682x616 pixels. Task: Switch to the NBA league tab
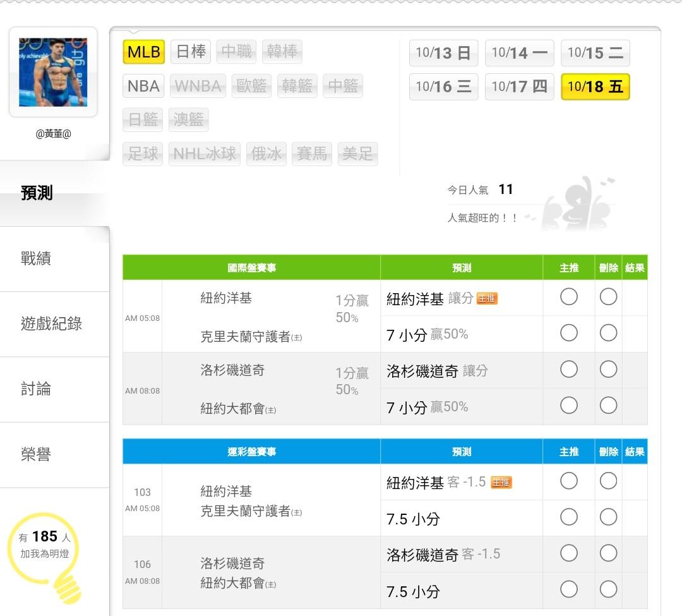click(143, 86)
